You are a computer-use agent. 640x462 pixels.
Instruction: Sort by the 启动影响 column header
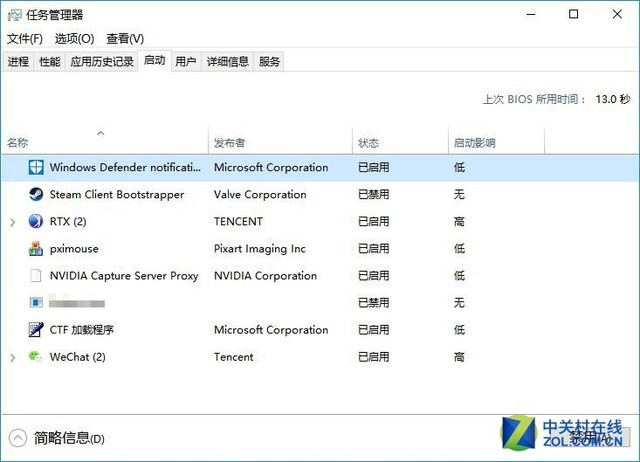pos(496,142)
